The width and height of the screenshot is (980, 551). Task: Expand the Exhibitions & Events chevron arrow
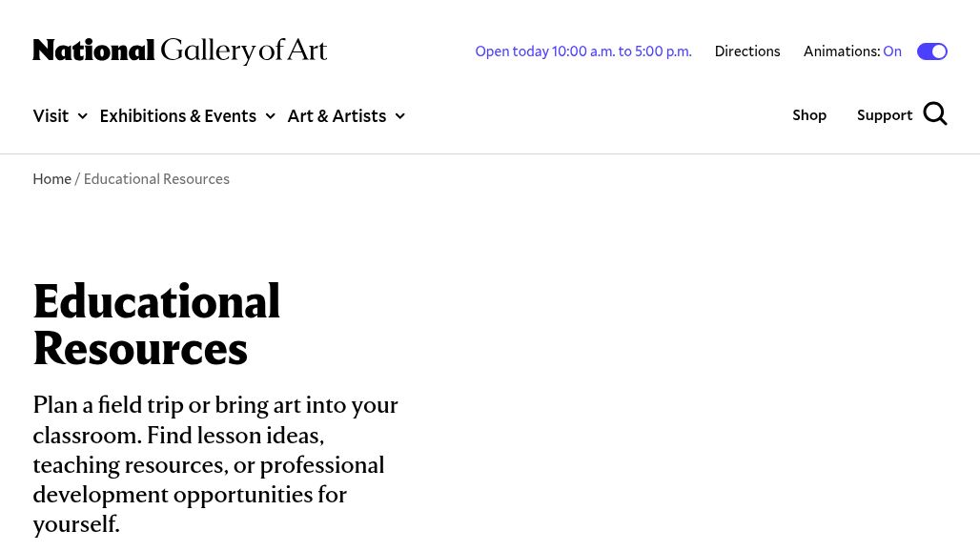[x=270, y=116]
